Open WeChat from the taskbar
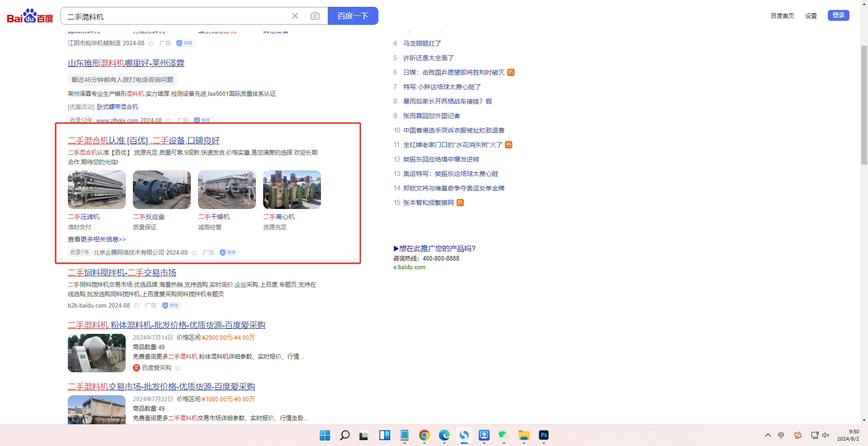The height and width of the screenshot is (446, 868). point(504,435)
